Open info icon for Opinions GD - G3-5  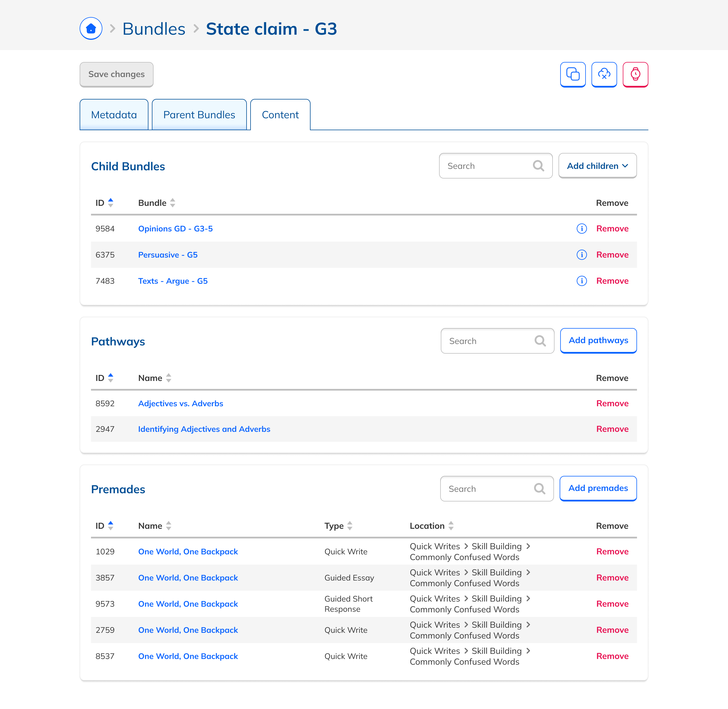pos(582,229)
